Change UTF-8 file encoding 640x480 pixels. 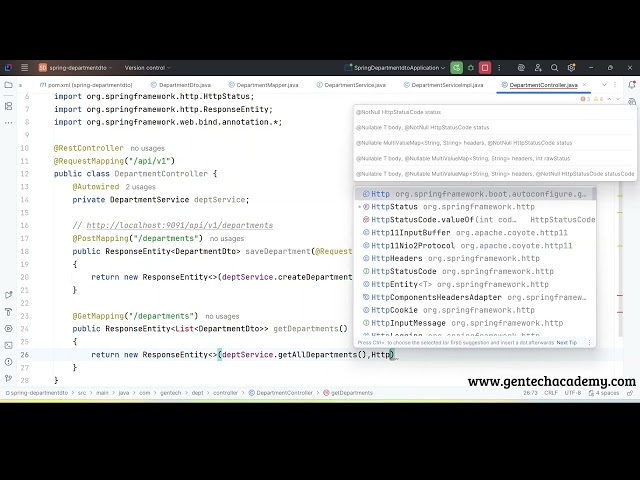(x=573, y=393)
